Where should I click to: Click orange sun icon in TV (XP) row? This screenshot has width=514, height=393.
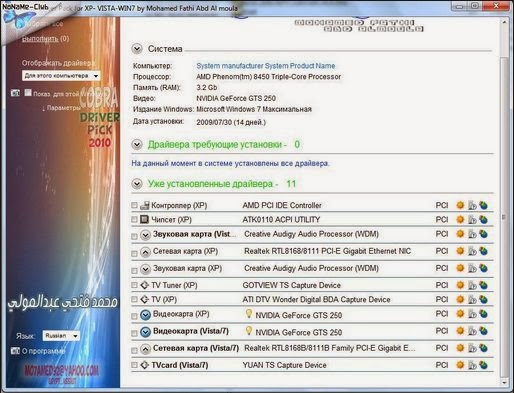point(460,299)
